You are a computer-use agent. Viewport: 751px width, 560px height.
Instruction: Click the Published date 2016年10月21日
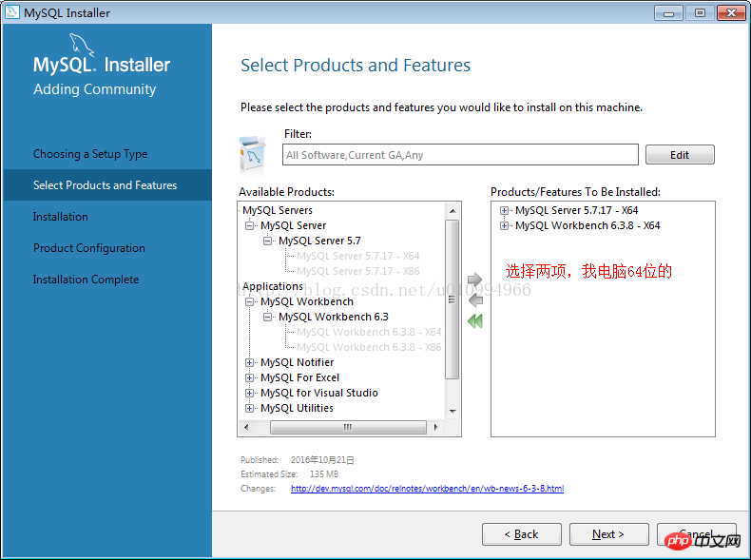tap(322, 460)
